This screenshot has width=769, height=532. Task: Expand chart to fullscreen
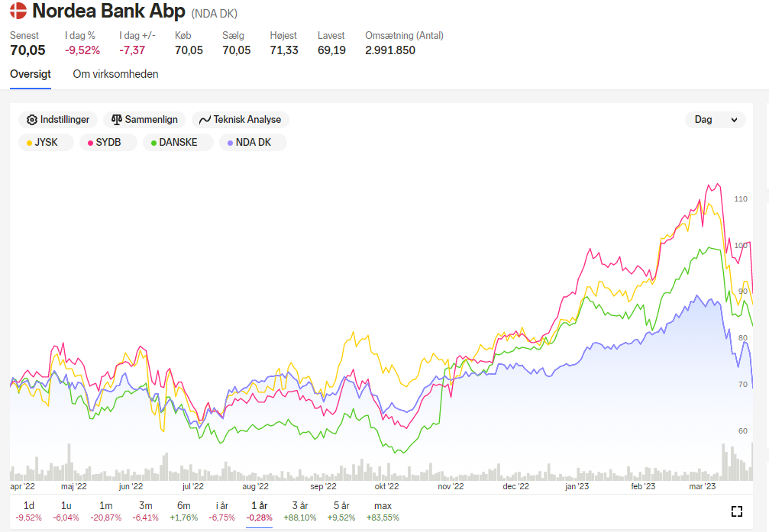[736, 511]
